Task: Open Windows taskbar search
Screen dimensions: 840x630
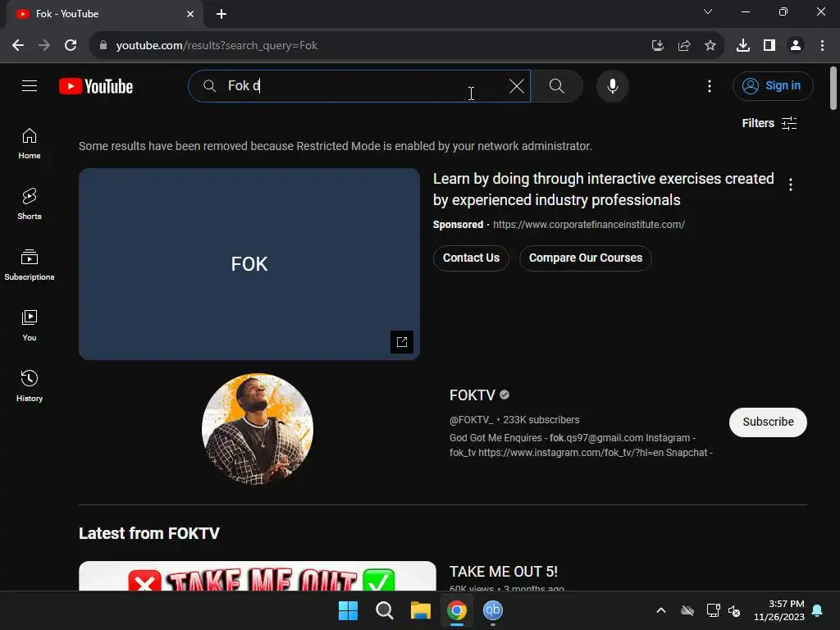Action: pyautogui.click(x=384, y=610)
